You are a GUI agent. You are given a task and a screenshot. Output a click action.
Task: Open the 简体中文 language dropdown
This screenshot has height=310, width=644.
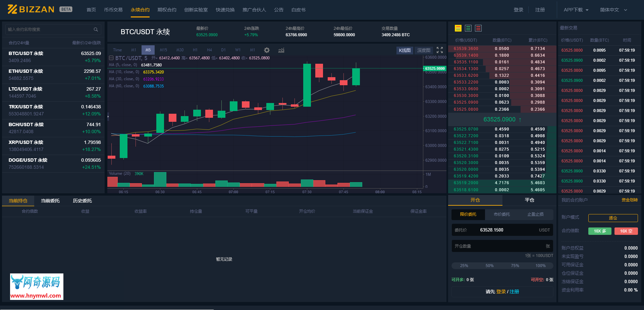[613, 10]
